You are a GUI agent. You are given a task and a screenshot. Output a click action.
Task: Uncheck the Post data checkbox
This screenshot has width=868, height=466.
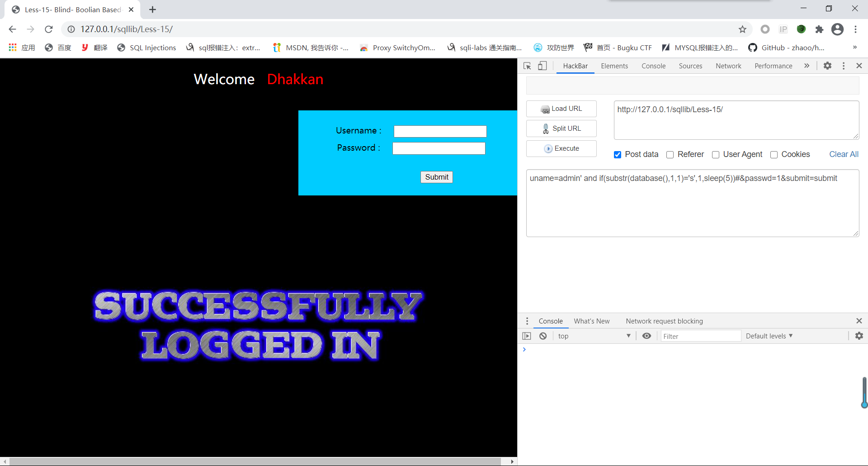coord(618,155)
